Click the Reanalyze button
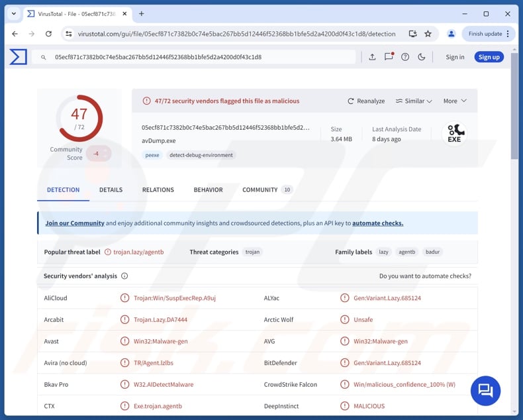Screen dimensions: 523x420 coord(366,101)
